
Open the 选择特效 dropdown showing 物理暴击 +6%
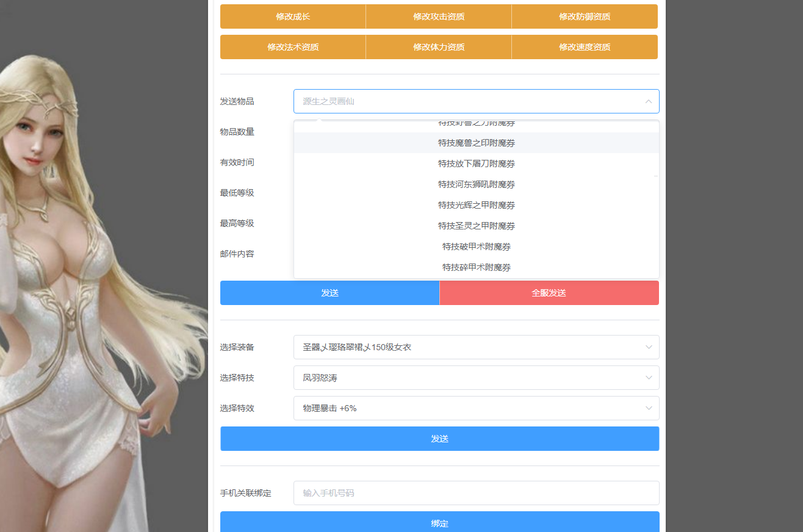click(x=476, y=408)
